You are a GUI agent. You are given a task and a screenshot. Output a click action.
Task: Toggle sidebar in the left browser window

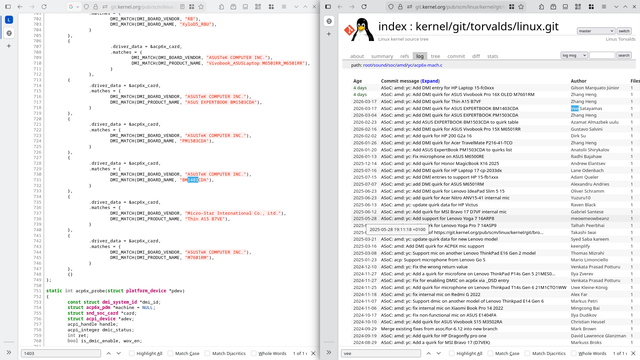(x=8, y=7)
